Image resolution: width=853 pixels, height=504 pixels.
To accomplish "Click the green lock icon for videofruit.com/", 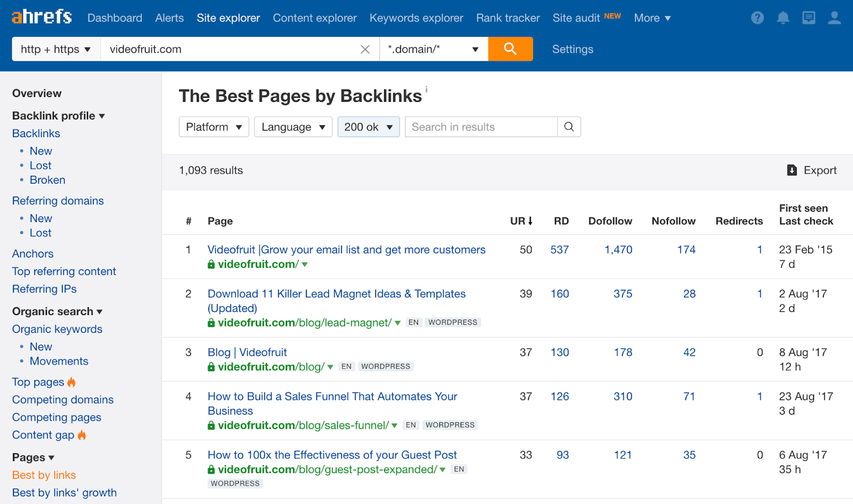I will pyautogui.click(x=211, y=264).
